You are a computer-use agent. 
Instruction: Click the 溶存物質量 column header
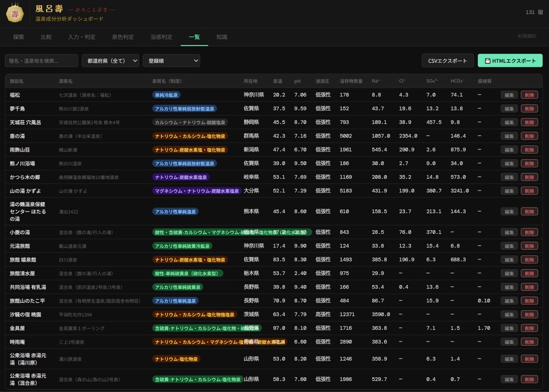351,81
